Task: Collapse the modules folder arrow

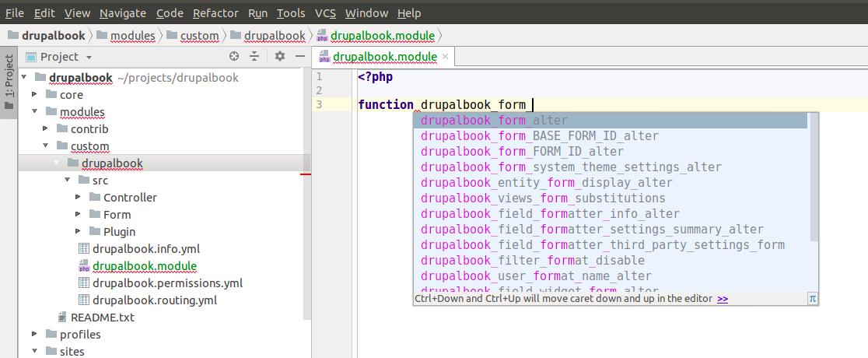Action: coord(35,112)
